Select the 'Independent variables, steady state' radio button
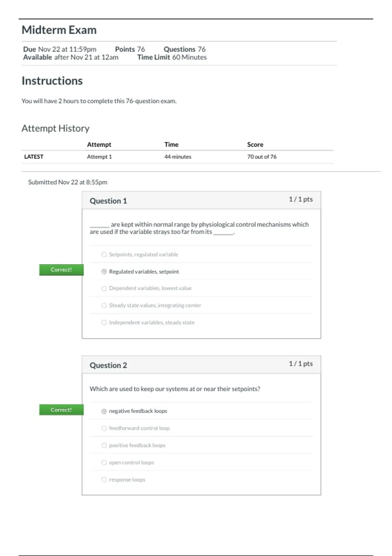Image resolution: width=392 pixels, height=556 pixels. pyautogui.click(x=104, y=322)
